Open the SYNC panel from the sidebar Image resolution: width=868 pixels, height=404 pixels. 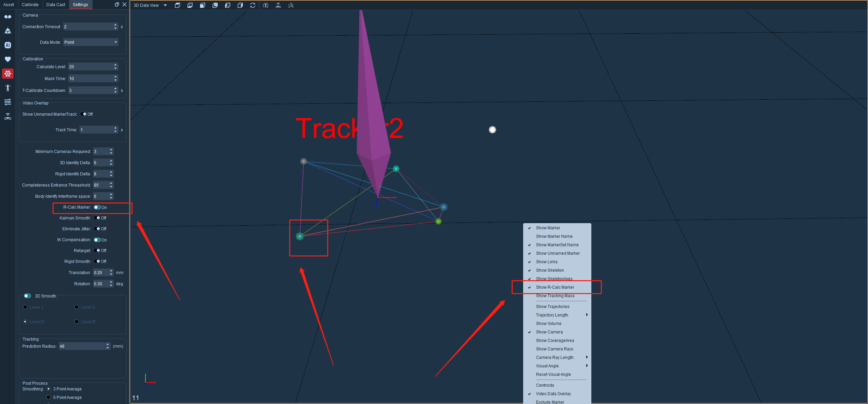click(8, 102)
